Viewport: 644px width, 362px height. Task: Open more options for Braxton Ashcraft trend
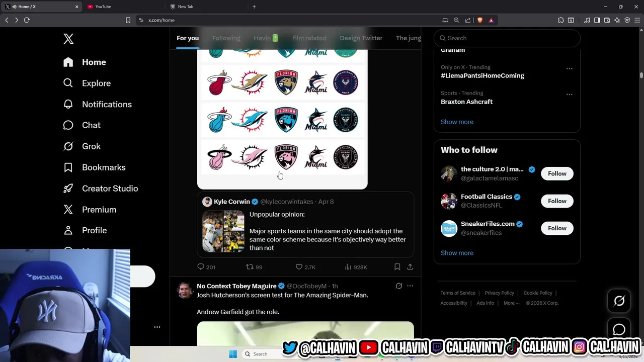click(569, 94)
